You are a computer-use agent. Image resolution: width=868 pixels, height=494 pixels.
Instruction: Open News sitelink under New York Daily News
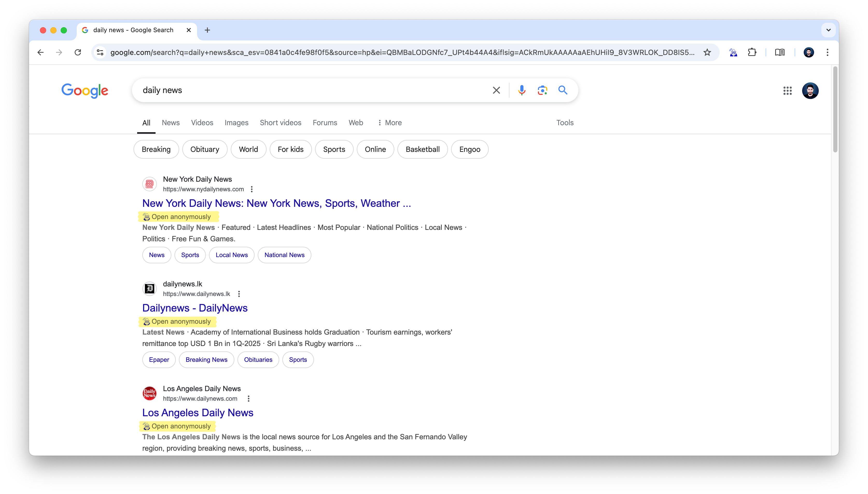click(x=156, y=255)
